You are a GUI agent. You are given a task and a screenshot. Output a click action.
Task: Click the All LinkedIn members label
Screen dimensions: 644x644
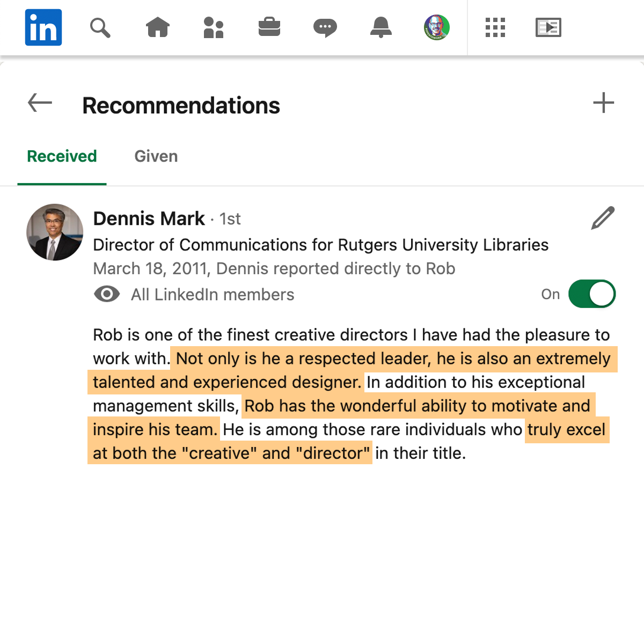tap(213, 295)
